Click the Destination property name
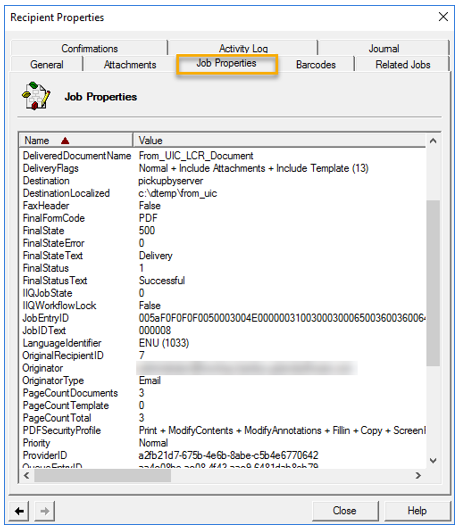This screenshot has width=460, height=531. coord(46,181)
